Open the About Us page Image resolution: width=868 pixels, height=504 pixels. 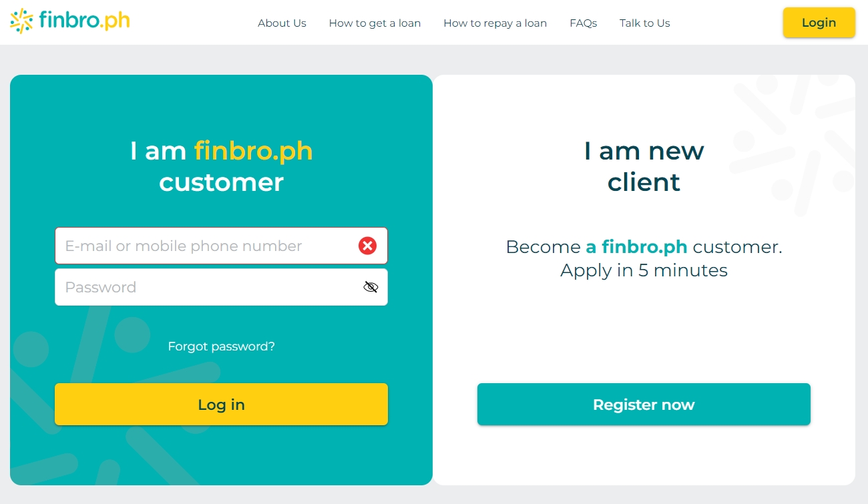click(282, 23)
